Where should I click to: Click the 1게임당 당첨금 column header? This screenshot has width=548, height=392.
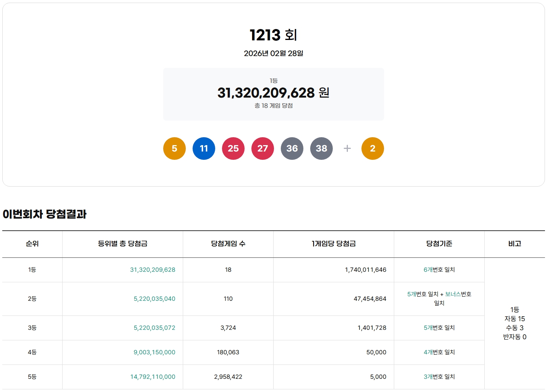(334, 244)
